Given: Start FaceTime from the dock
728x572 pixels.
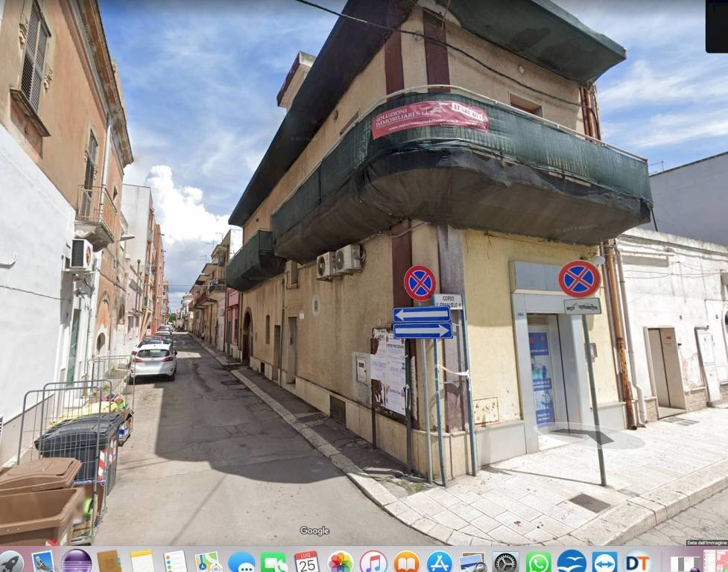Looking at the screenshot, I should 273,561.
